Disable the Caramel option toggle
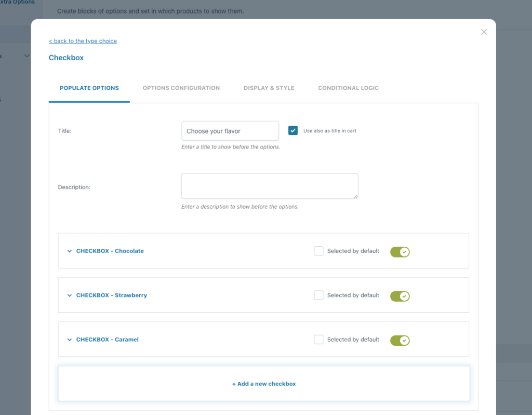The height and width of the screenshot is (415, 532). (x=400, y=340)
